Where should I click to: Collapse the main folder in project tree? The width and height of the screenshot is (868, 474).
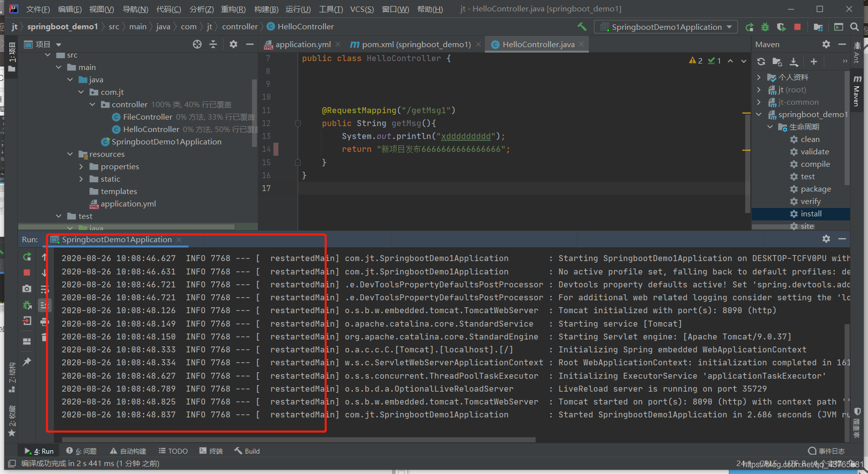59,67
